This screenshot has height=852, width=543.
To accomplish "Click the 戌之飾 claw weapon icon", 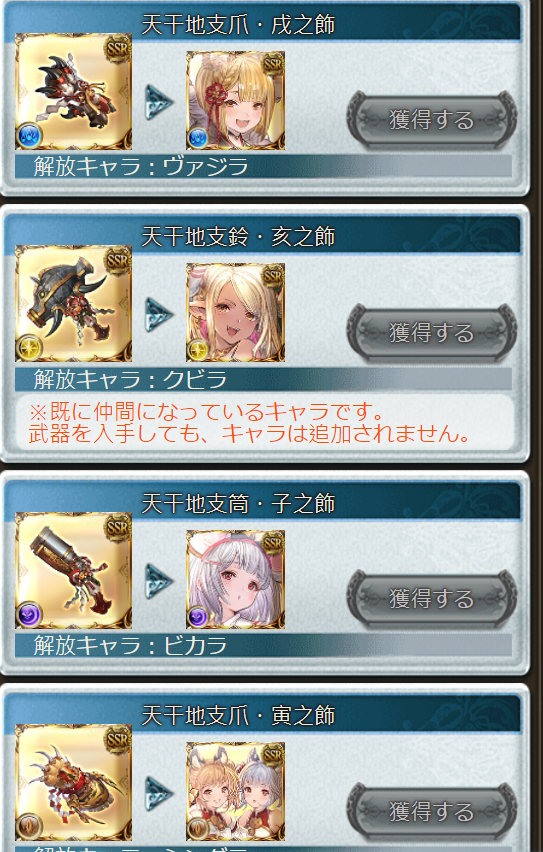I will [x=73, y=91].
